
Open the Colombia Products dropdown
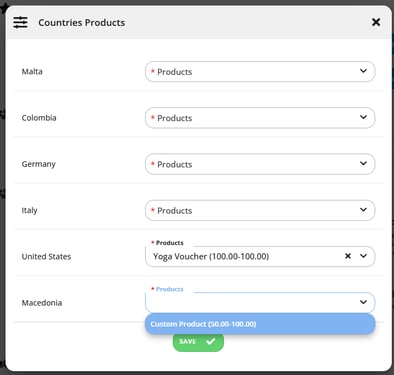coord(260,118)
